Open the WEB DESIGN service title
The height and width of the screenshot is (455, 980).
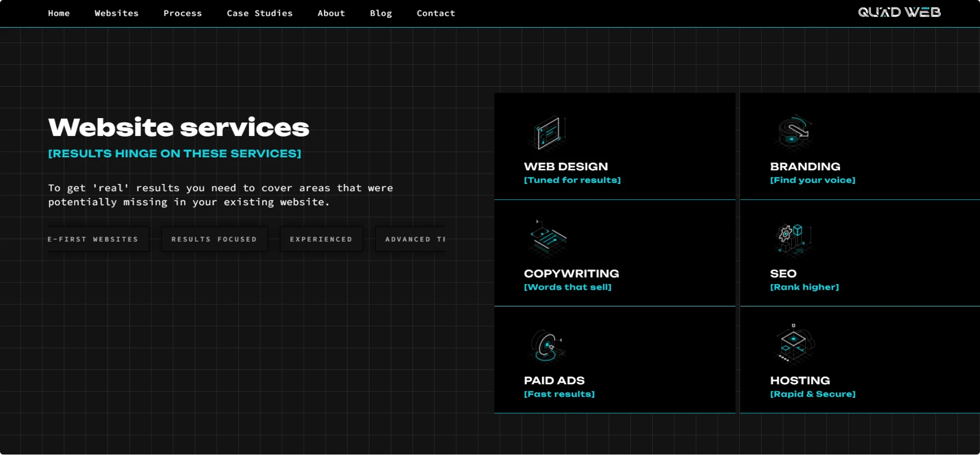[x=566, y=167]
